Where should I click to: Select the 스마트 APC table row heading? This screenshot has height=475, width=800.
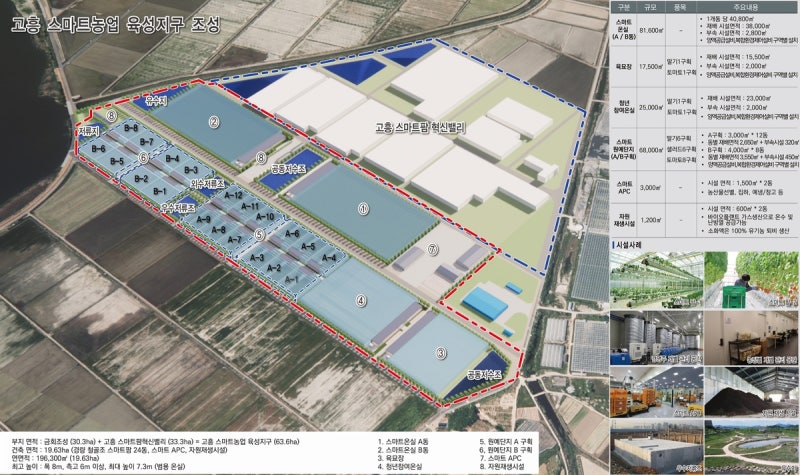pyautogui.click(x=624, y=187)
